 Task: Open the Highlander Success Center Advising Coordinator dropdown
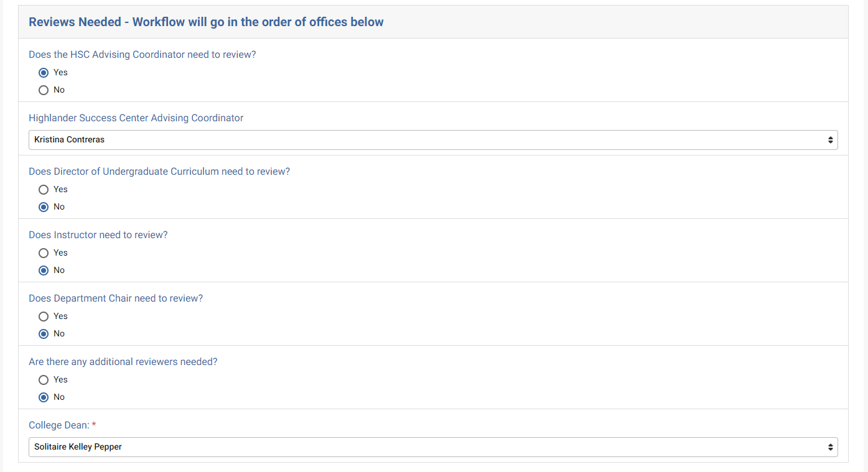[432, 140]
